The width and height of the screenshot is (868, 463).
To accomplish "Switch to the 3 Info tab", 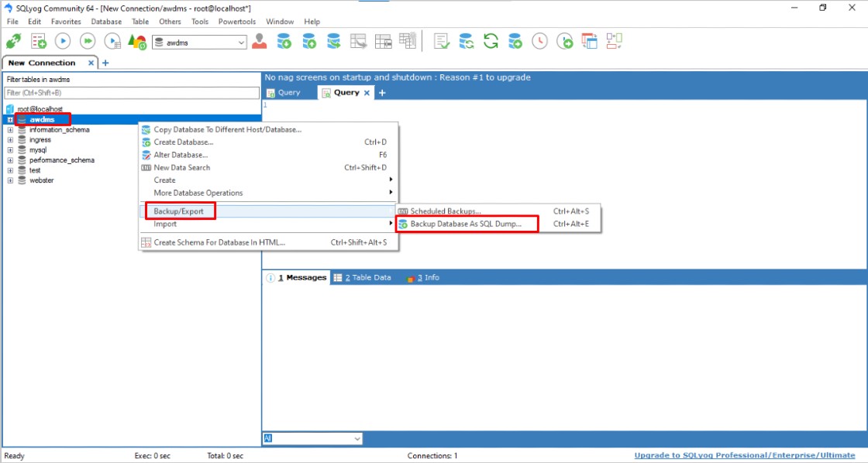I will [x=423, y=278].
